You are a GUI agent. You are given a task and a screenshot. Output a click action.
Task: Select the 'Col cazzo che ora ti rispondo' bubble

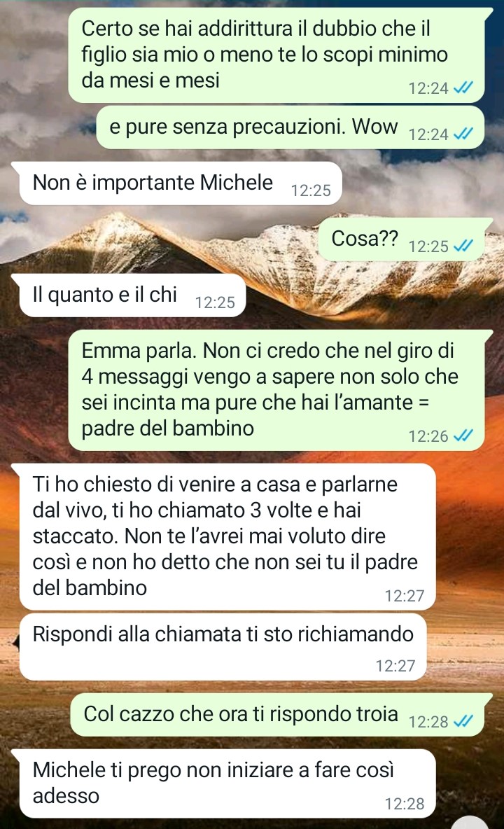click(x=277, y=715)
